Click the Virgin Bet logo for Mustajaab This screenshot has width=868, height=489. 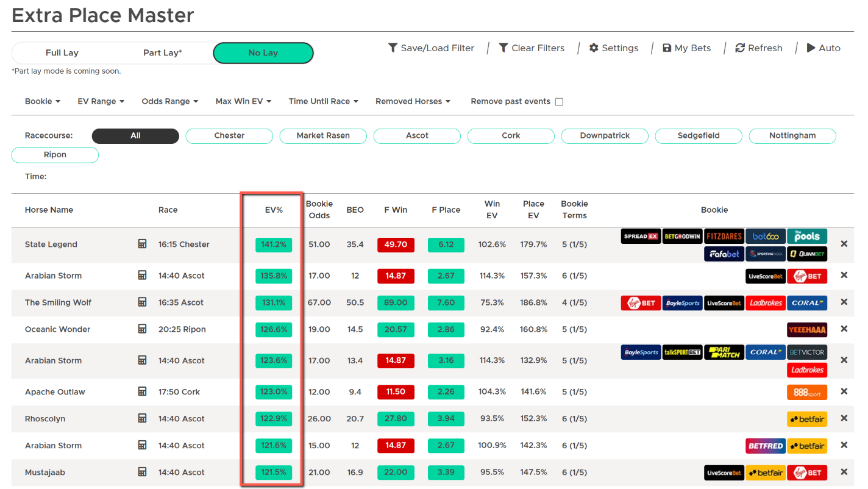(807, 473)
